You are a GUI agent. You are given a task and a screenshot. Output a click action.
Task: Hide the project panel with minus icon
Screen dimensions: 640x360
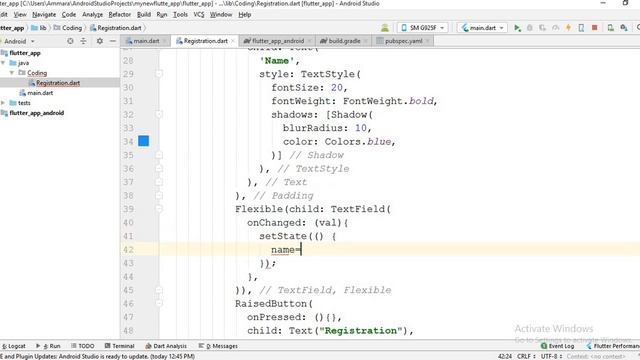pos(113,41)
